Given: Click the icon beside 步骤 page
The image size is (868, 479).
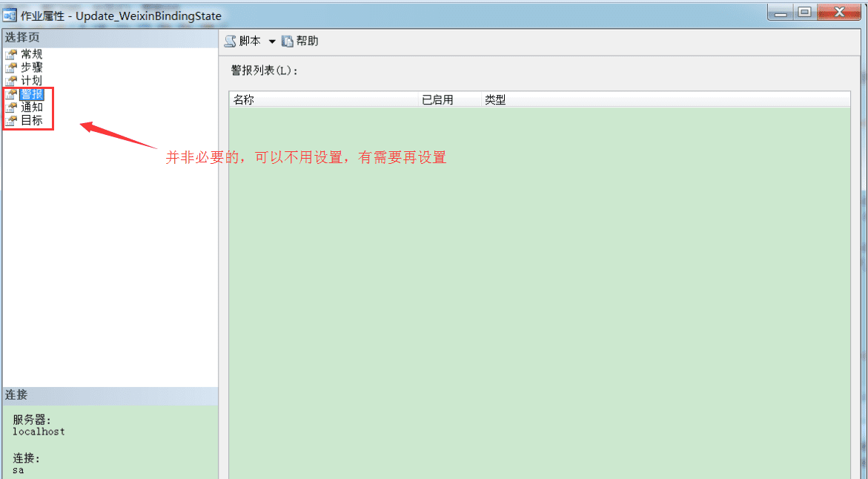Looking at the screenshot, I should 11,67.
